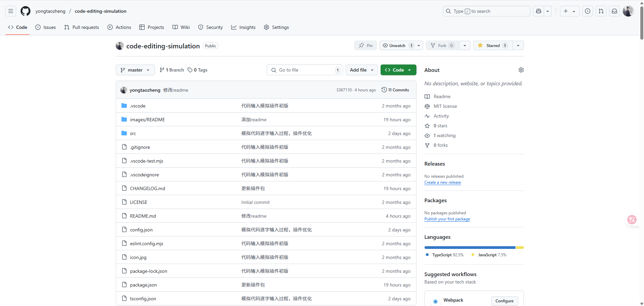Expand the master branch dropdown
Screen dimensions: 644x306
tap(135, 70)
